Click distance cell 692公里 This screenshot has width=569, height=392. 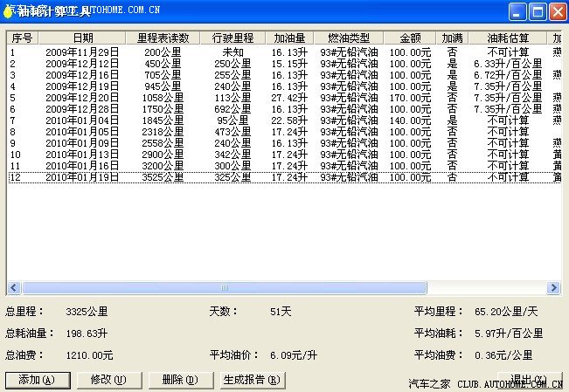click(232, 109)
